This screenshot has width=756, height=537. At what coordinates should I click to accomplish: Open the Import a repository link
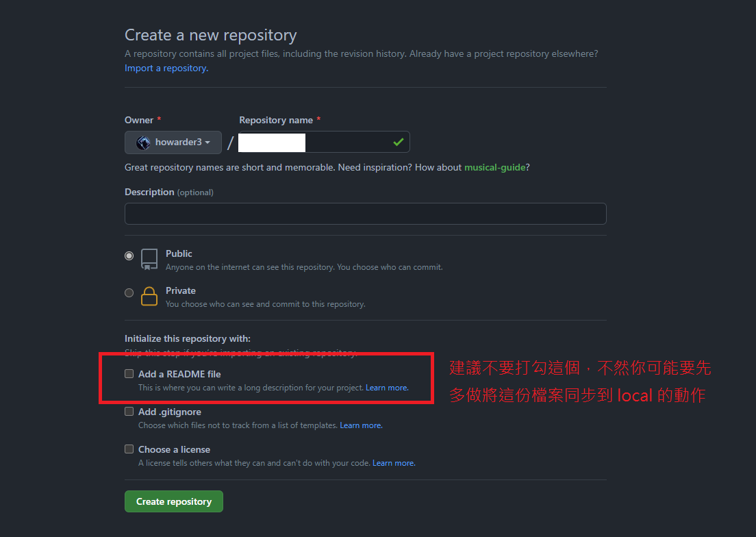click(x=166, y=68)
